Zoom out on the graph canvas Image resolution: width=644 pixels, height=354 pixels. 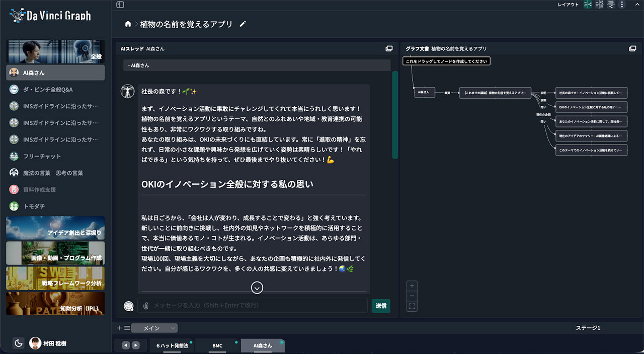tap(412, 296)
